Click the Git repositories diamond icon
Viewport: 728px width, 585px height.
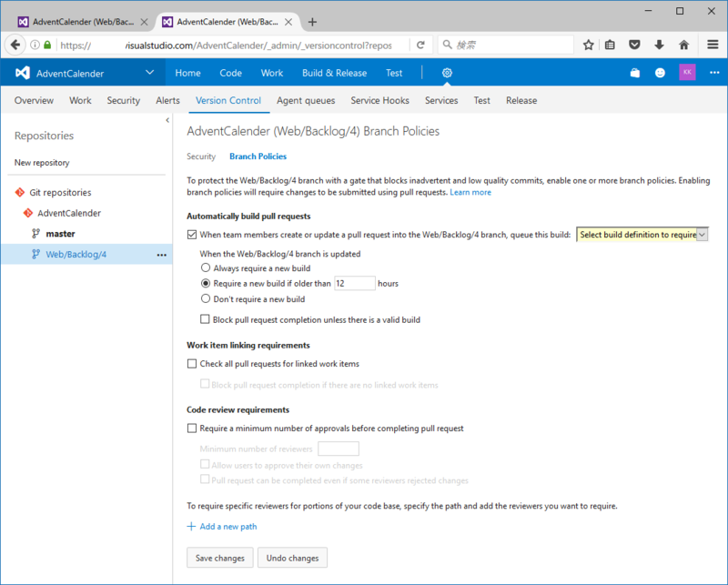click(x=19, y=192)
